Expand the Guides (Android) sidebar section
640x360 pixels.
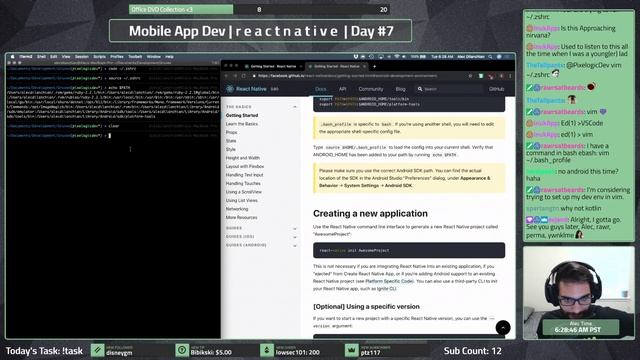(295, 246)
